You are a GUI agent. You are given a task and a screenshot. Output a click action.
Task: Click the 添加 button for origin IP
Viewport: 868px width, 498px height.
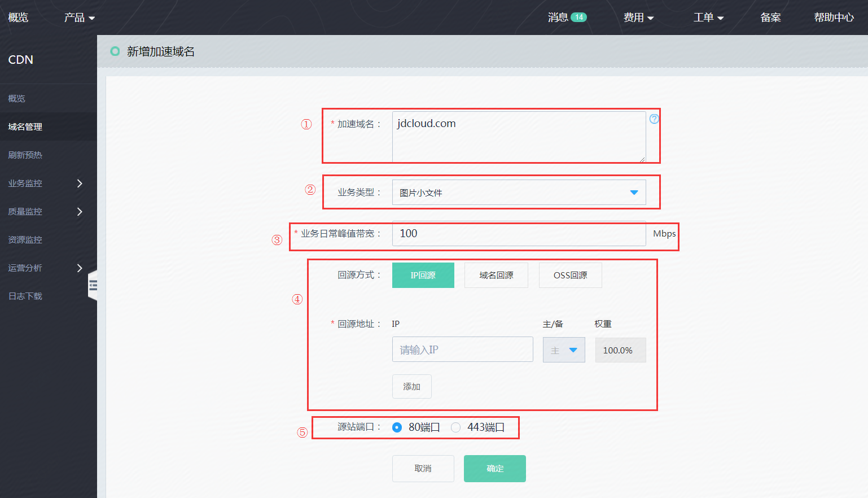411,387
